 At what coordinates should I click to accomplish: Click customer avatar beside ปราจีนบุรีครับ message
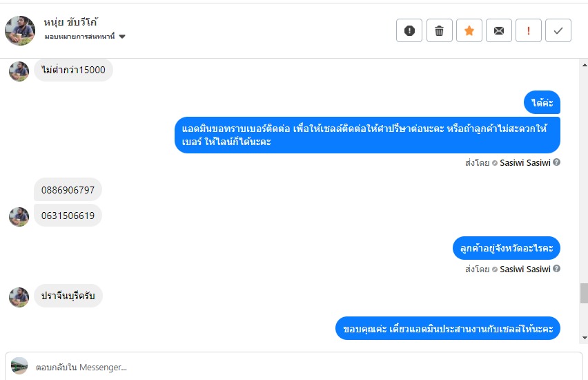pyautogui.click(x=19, y=297)
